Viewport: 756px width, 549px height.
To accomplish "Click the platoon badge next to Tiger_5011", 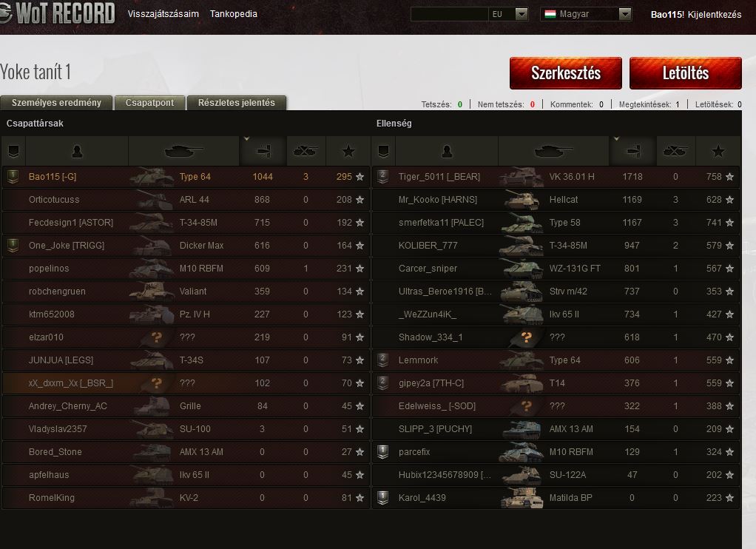I will (x=383, y=177).
